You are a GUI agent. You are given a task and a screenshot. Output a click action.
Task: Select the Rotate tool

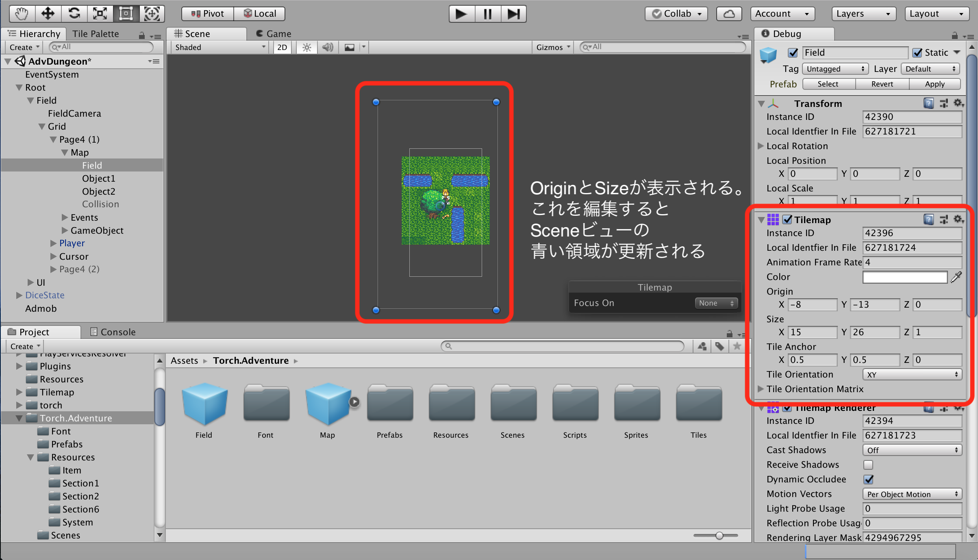tap(74, 13)
